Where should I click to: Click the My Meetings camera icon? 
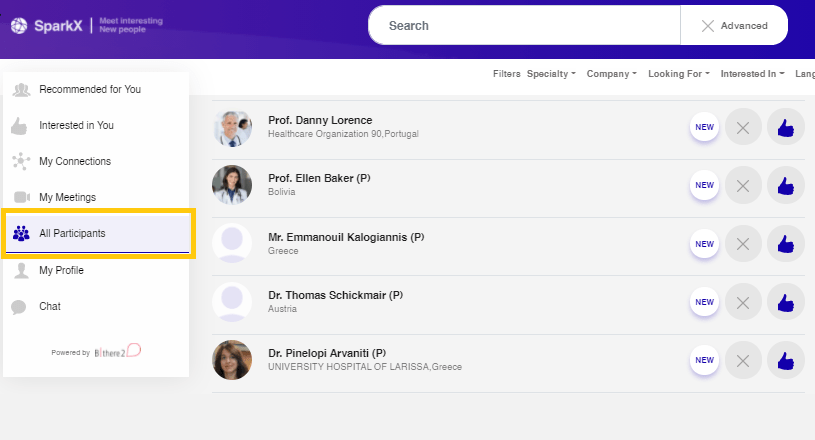21,197
